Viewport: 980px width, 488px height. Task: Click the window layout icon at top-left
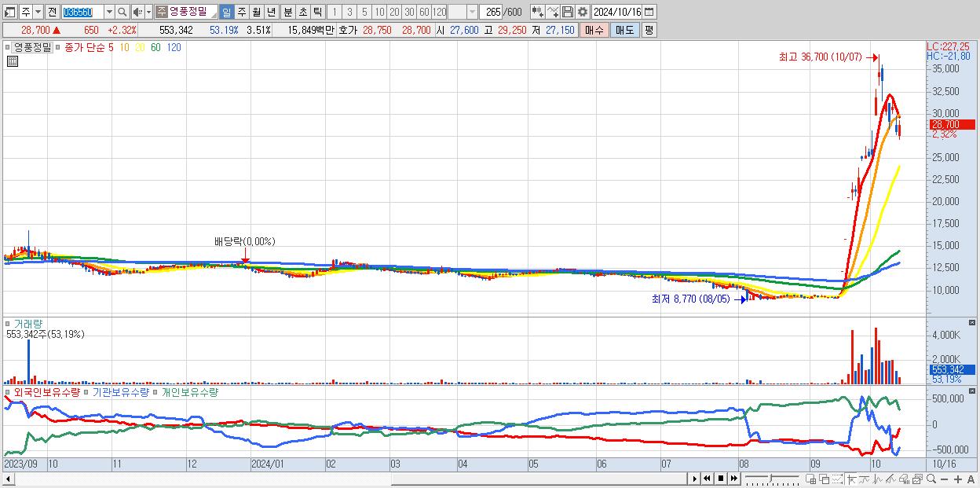click(10, 12)
